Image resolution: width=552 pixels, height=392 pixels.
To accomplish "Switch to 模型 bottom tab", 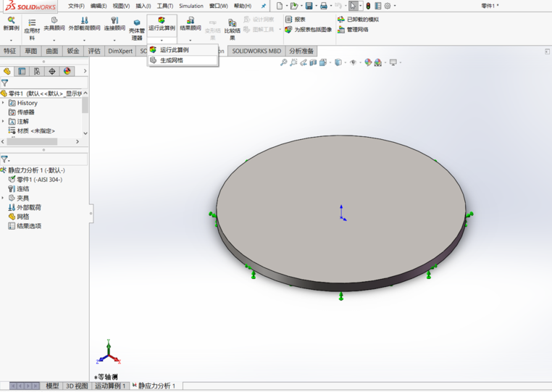I will 52,386.
